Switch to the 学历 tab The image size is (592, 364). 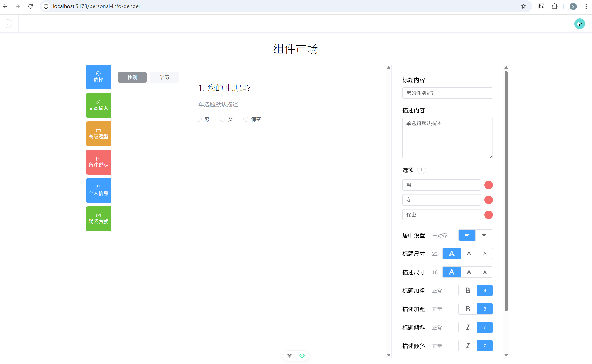[x=164, y=77]
